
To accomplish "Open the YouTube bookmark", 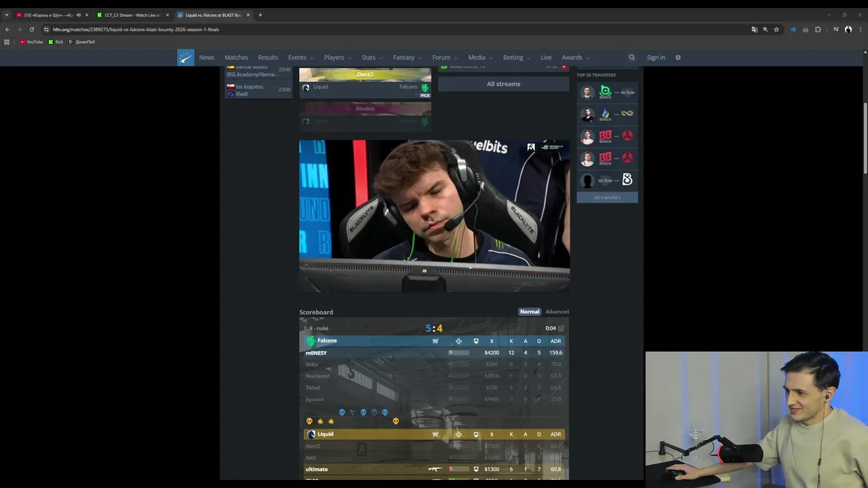I will coord(31,42).
